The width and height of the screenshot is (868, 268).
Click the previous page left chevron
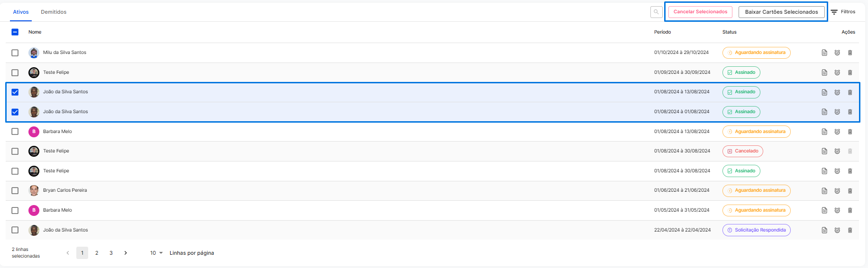pos(68,253)
